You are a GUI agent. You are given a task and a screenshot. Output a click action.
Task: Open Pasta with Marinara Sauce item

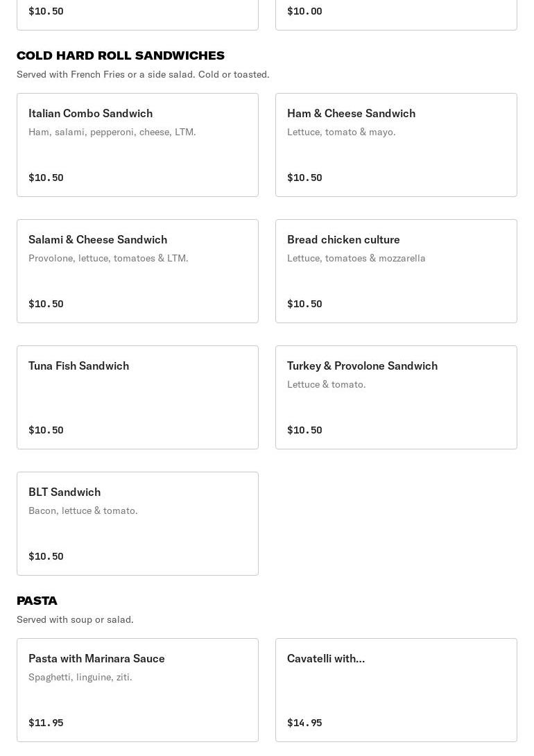tap(137, 690)
